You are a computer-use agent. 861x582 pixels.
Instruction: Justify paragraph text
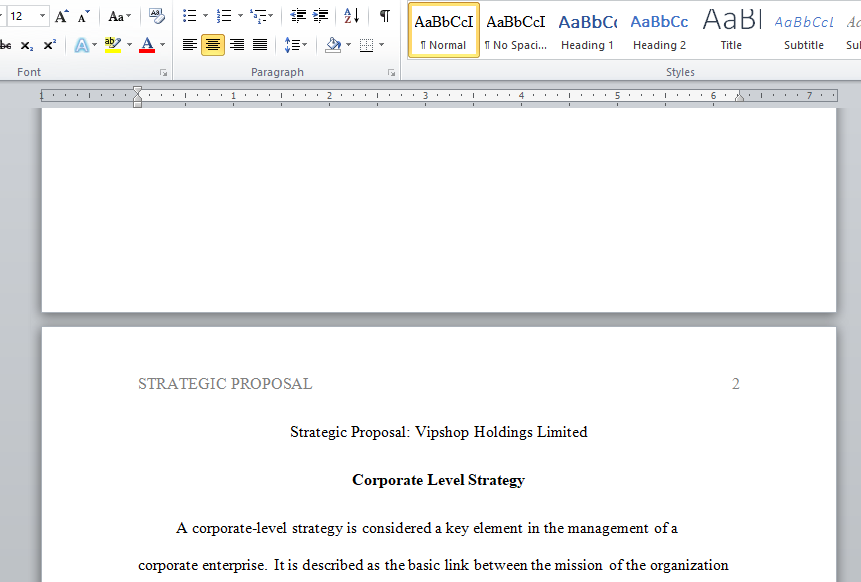point(260,44)
